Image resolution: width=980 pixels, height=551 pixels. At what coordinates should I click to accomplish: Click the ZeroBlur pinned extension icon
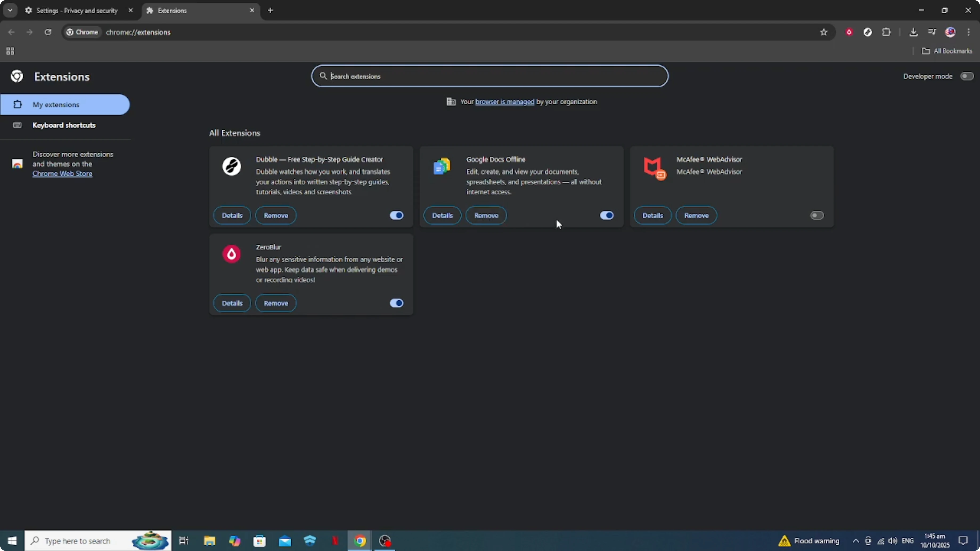[849, 32]
